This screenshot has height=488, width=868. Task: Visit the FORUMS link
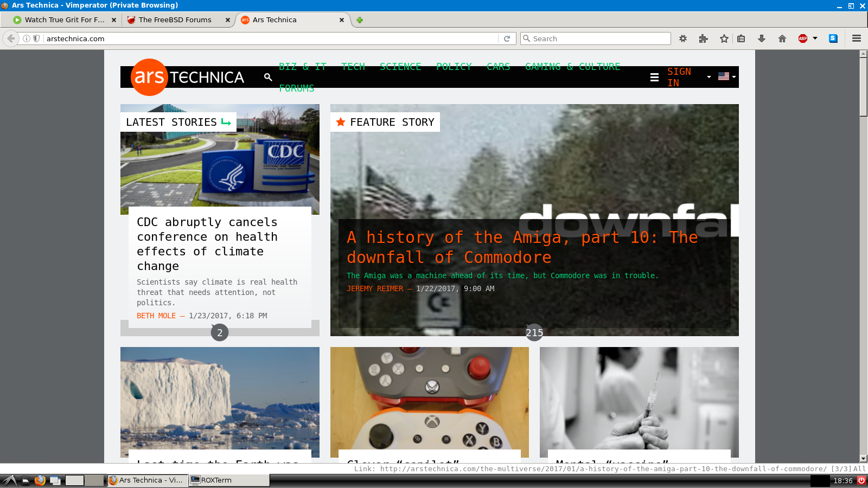(296, 88)
